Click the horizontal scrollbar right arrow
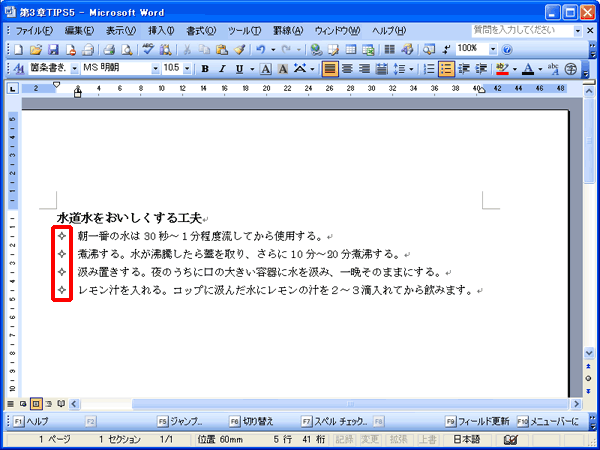This screenshot has height=450, width=600. [x=576, y=404]
